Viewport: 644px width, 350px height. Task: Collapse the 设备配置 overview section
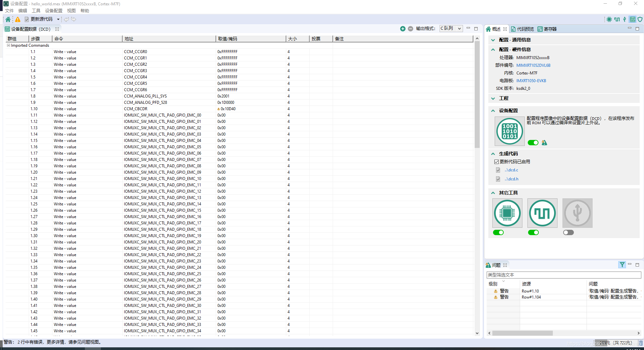pyautogui.click(x=493, y=111)
